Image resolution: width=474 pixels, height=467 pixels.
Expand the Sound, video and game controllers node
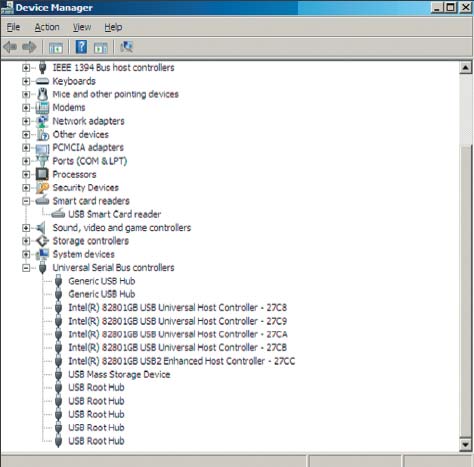(26, 228)
